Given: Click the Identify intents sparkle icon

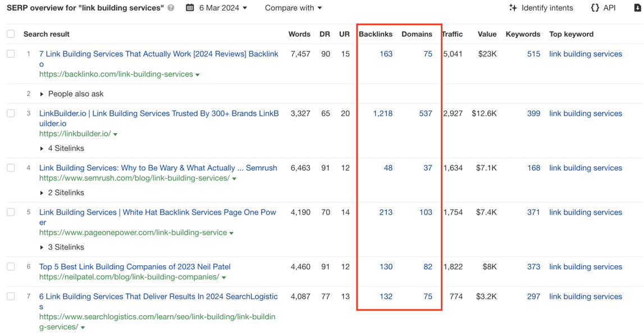Looking at the screenshot, I should (x=513, y=7).
